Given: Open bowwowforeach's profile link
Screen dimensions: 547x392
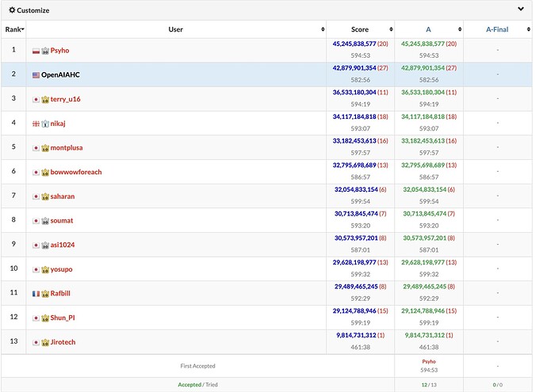Looking at the screenshot, I should pyautogui.click(x=76, y=172).
